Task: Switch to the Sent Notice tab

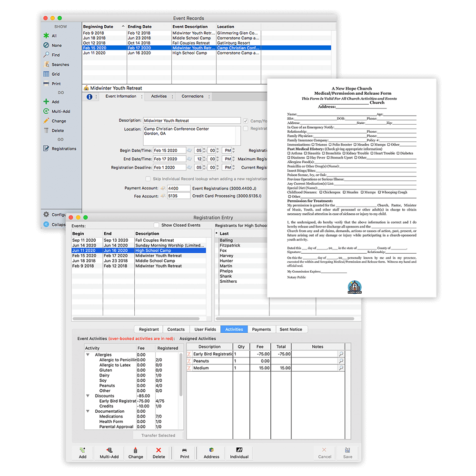Action: click(291, 329)
